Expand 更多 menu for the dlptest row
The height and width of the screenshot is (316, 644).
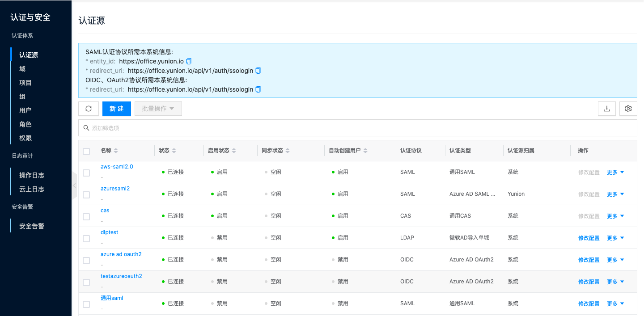[x=615, y=238]
